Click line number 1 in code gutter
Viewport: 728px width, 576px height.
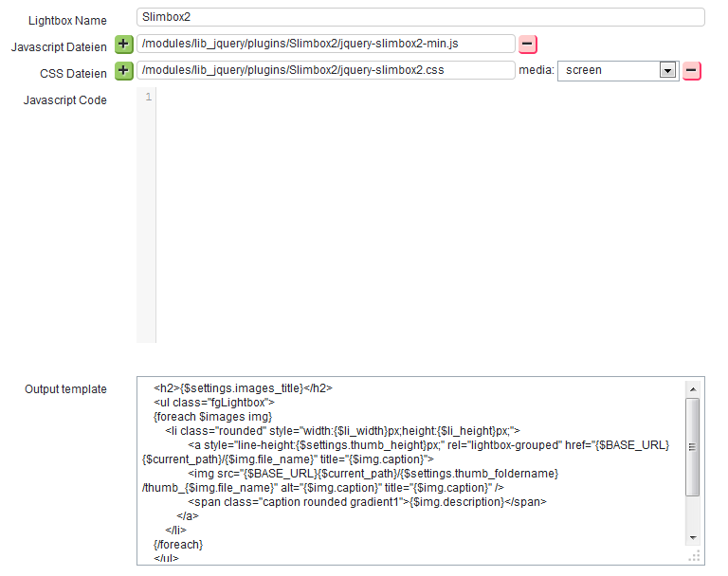pyautogui.click(x=148, y=98)
